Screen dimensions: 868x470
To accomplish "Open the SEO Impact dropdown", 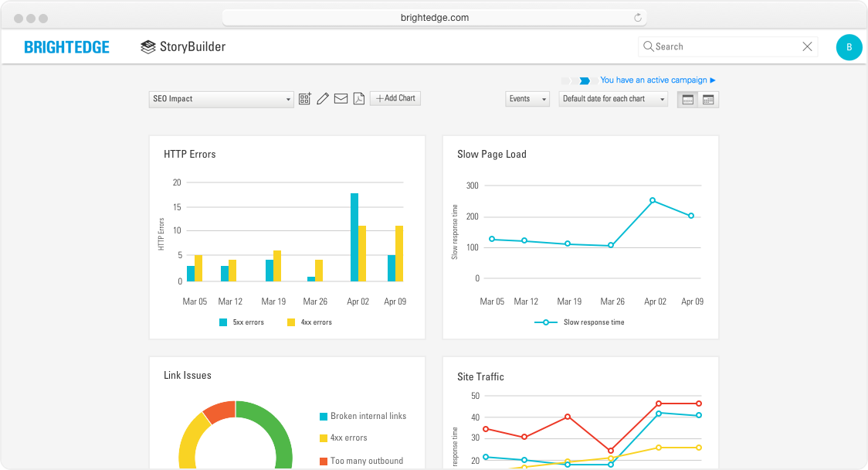I will [x=221, y=99].
